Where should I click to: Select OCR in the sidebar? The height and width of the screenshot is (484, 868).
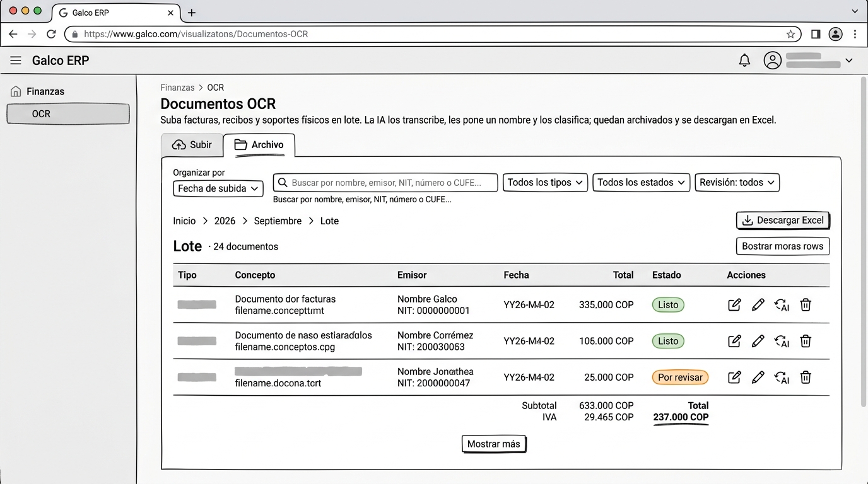click(68, 114)
